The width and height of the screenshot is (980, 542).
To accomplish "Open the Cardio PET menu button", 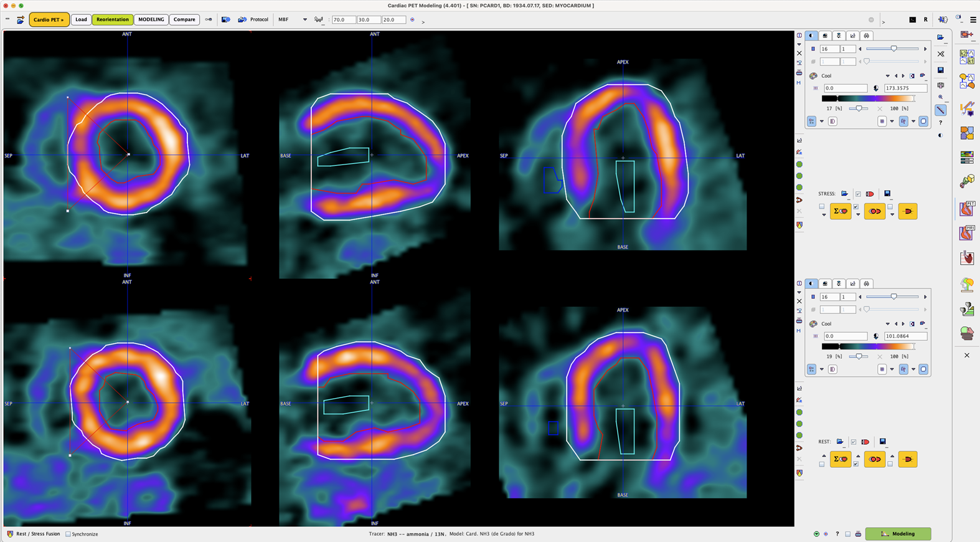I will click(x=49, y=19).
